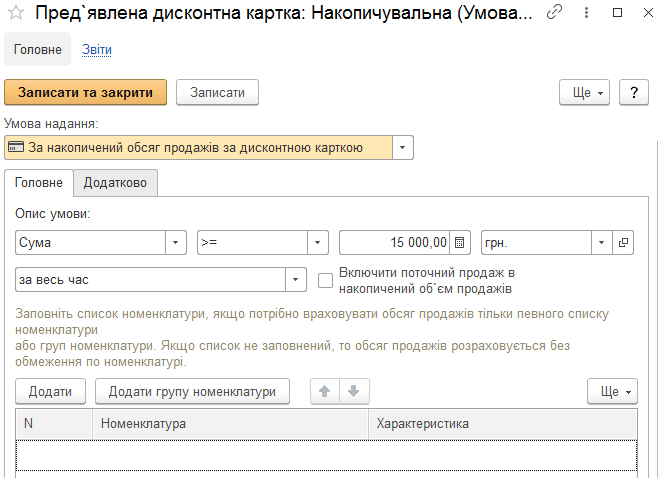Open the Ще menu above the nomenclature table
This screenshot has height=478, width=658.
click(x=612, y=392)
